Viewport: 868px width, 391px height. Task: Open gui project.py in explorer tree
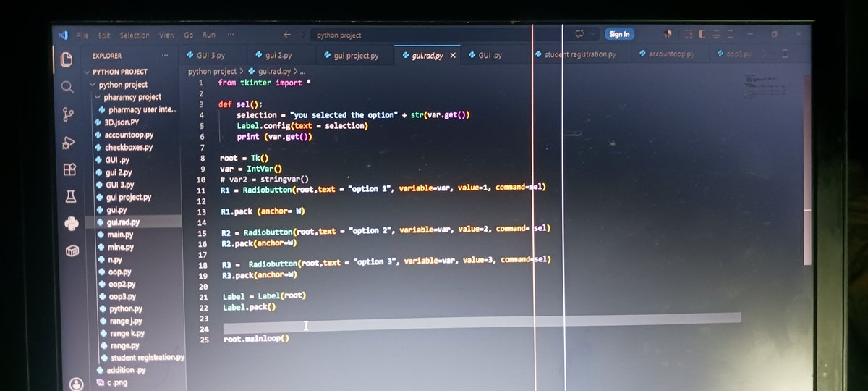129,197
